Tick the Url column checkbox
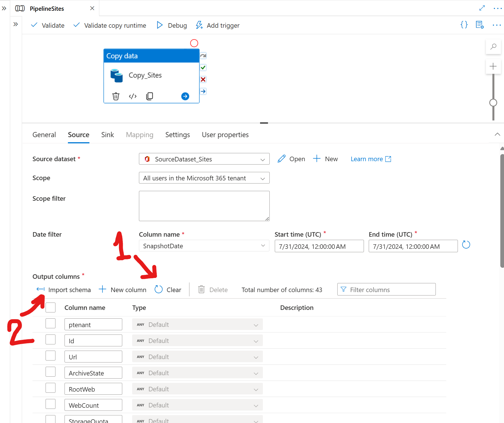Viewport: 504px width, 423px height. click(50, 356)
